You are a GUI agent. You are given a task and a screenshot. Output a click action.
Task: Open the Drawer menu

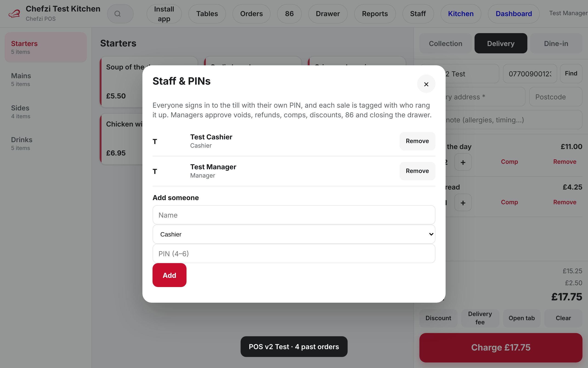click(x=328, y=14)
